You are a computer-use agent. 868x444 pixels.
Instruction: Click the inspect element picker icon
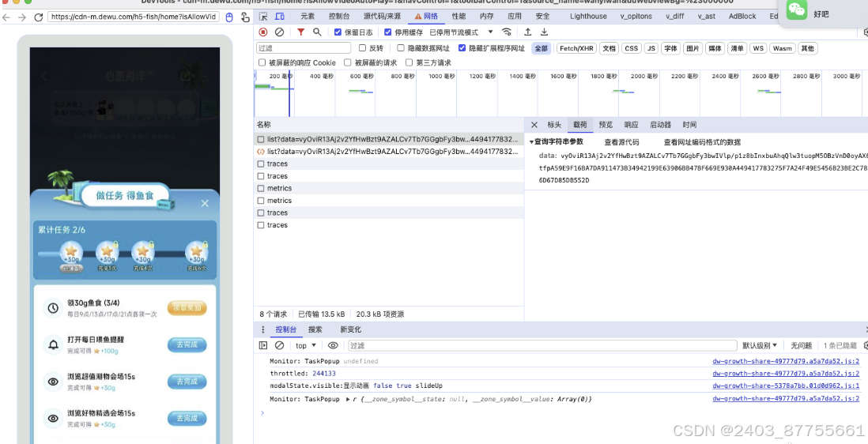pyautogui.click(x=263, y=17)
